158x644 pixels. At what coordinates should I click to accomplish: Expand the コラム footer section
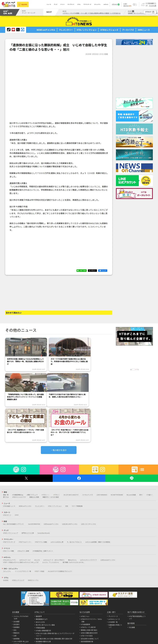click(6, 577)
